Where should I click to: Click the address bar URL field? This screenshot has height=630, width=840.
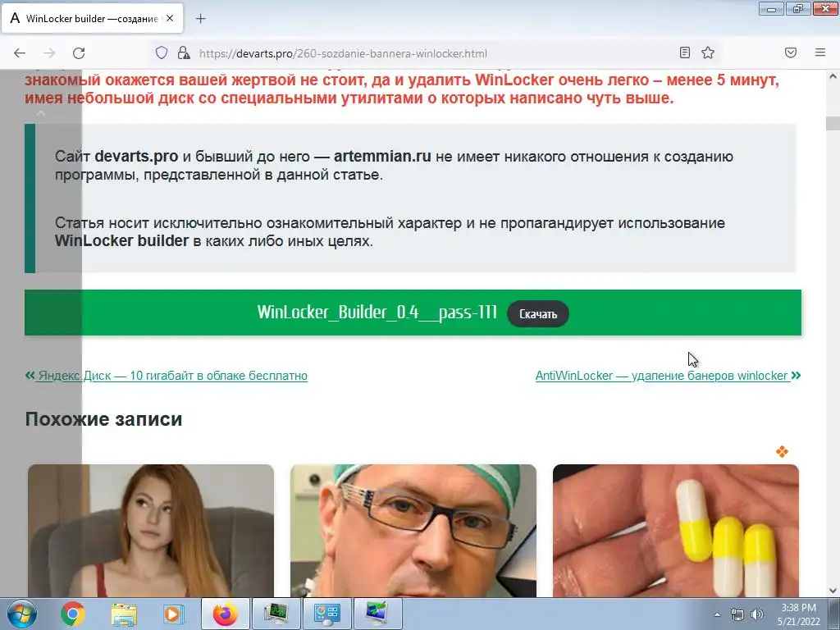click(434, 53)
